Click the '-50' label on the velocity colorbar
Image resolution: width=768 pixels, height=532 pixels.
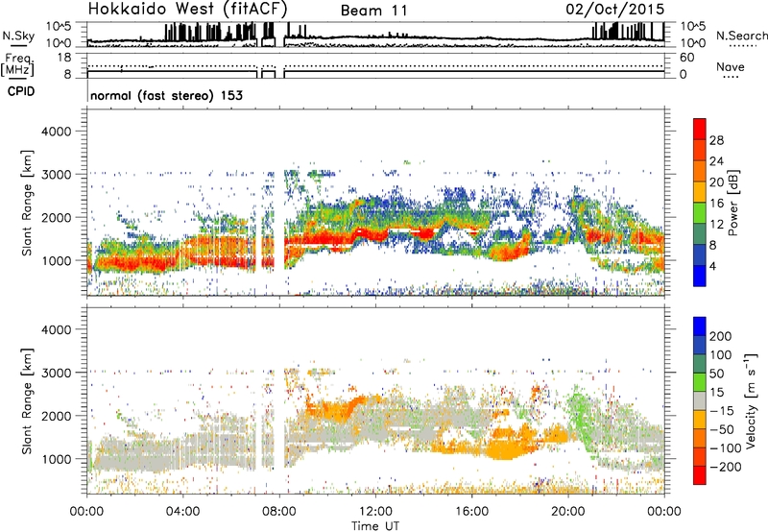722,429
